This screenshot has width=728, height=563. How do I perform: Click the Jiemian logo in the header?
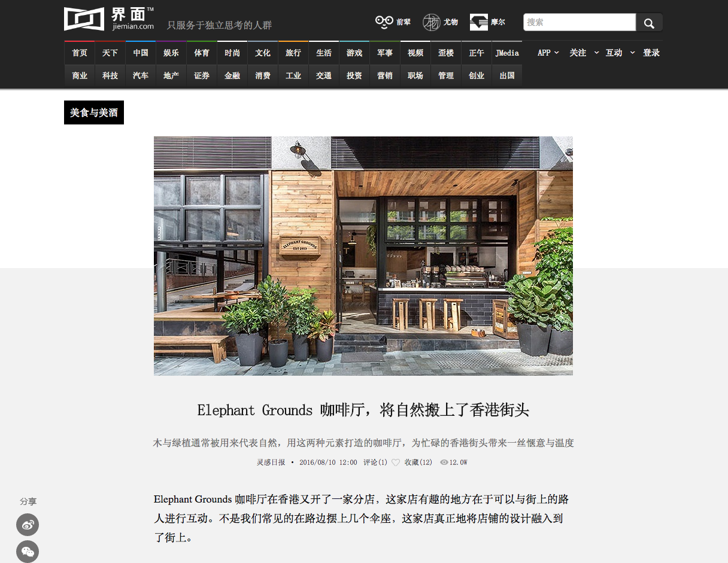[x=109, y=19]
